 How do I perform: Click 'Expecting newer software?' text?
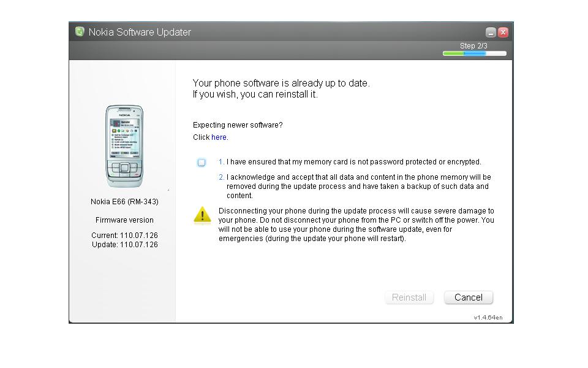pos(238,125)
